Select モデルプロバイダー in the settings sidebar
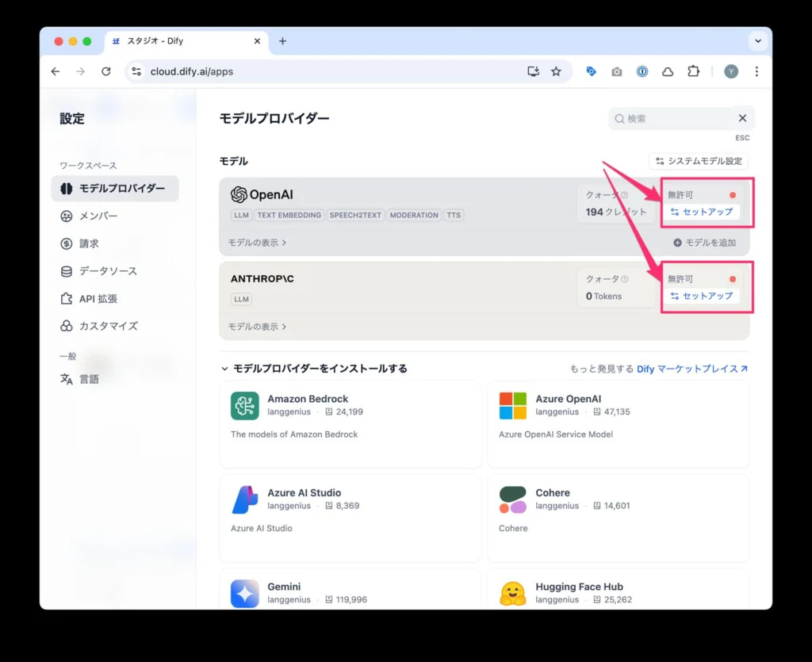Viewport: 812px width, 662px height. pyautogui.click(x=117, y=189)
